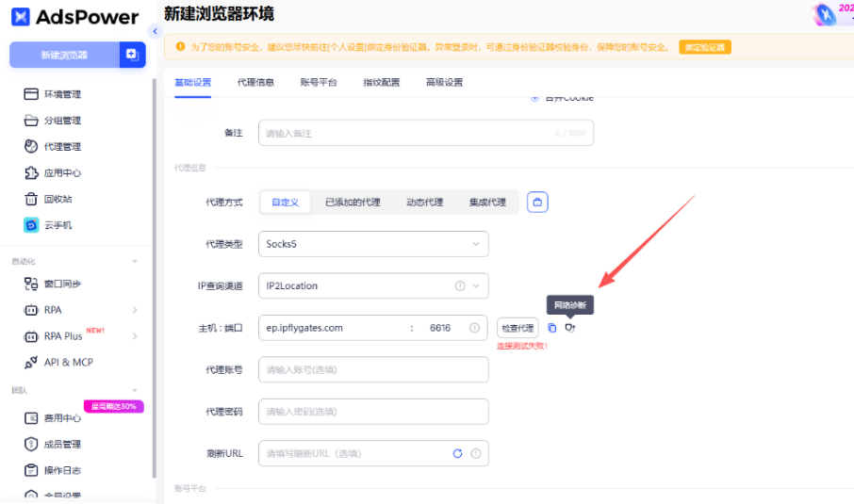Click the 绑定验证器 button
Screen dimensions: 854x504
click(x=705, y=47)
